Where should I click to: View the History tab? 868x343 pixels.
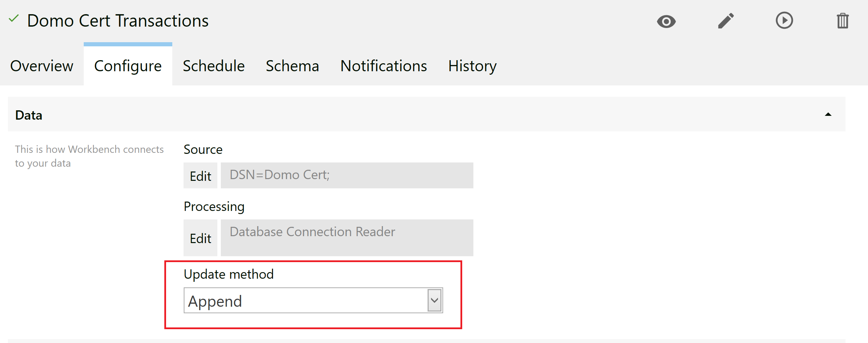[x=472, y=66]
